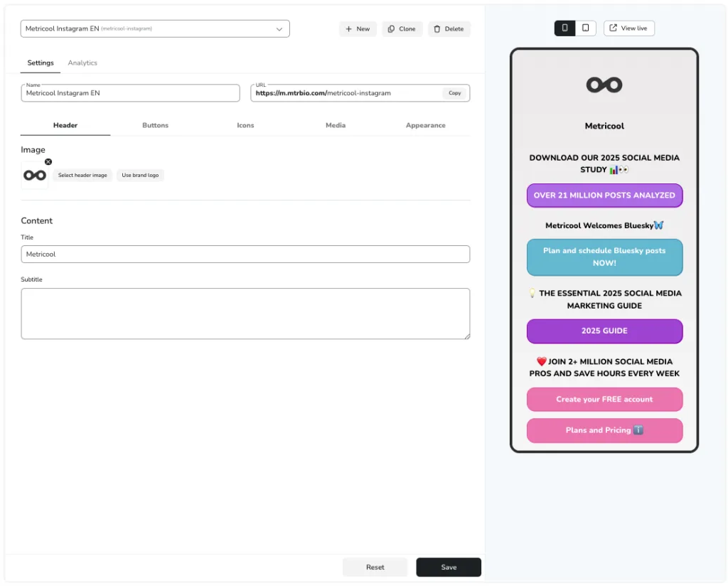Remove the header image with X icon
The width and height of the screenshot is (728, 588).
(48, 162)
